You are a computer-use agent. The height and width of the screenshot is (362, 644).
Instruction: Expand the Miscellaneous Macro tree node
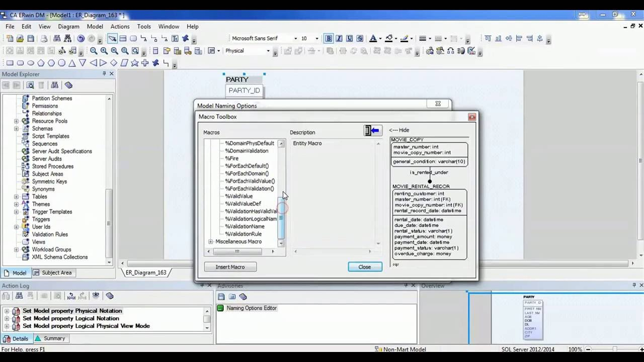click(211, 241)
